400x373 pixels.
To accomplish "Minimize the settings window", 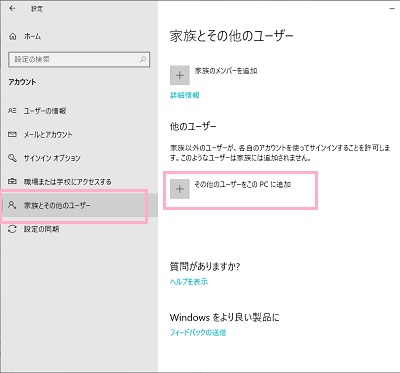I will (x=392, y=9).
